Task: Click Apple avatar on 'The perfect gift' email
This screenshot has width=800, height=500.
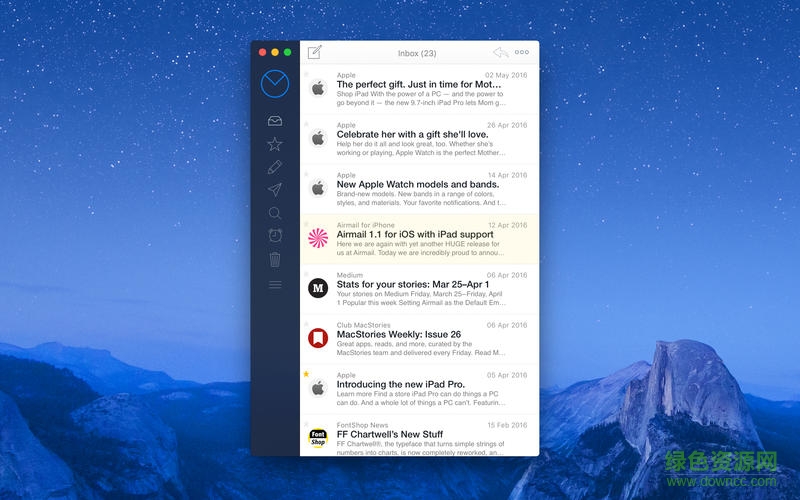Action: (318, 88)
